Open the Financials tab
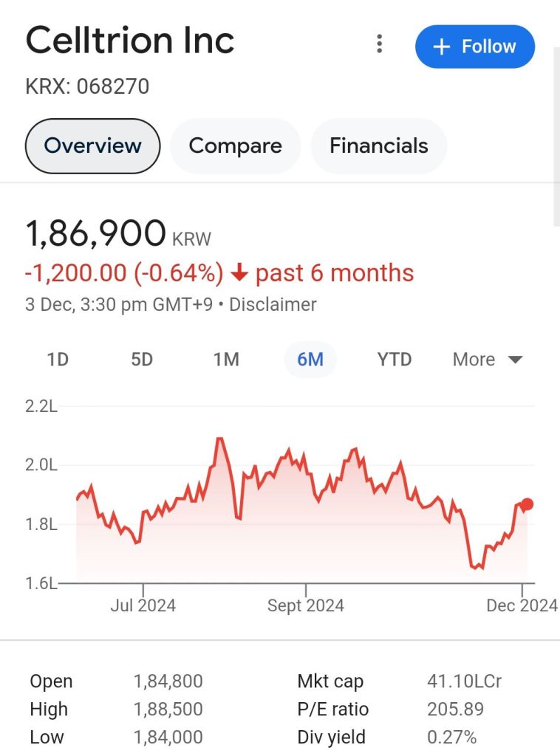The height and width of the screenshot is (756, 560). [378, 145]
